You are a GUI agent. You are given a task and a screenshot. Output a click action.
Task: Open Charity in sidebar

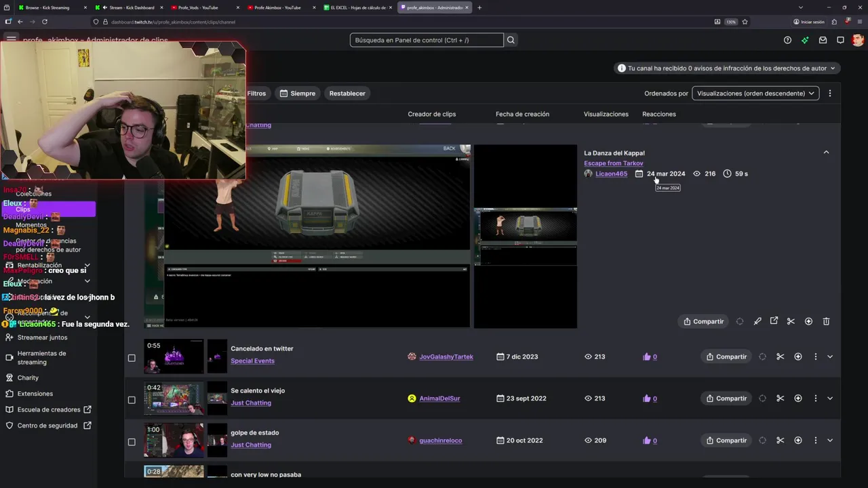pos(28,378)
